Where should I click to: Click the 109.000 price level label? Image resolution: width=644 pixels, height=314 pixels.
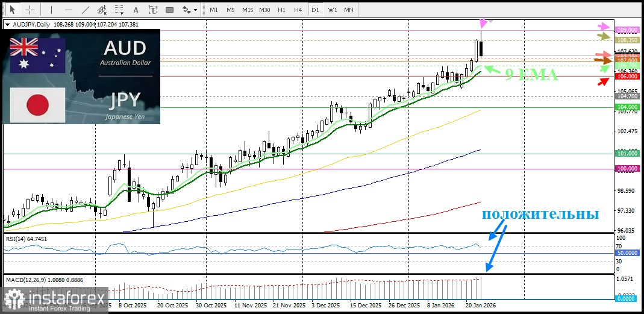click(627, 30)
